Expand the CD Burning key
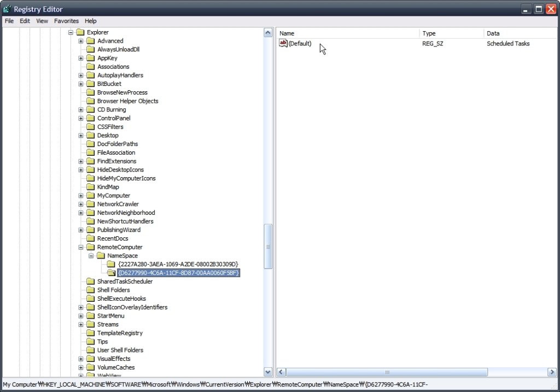Viewport: 560px width, 392px height. tap(81, 109)
